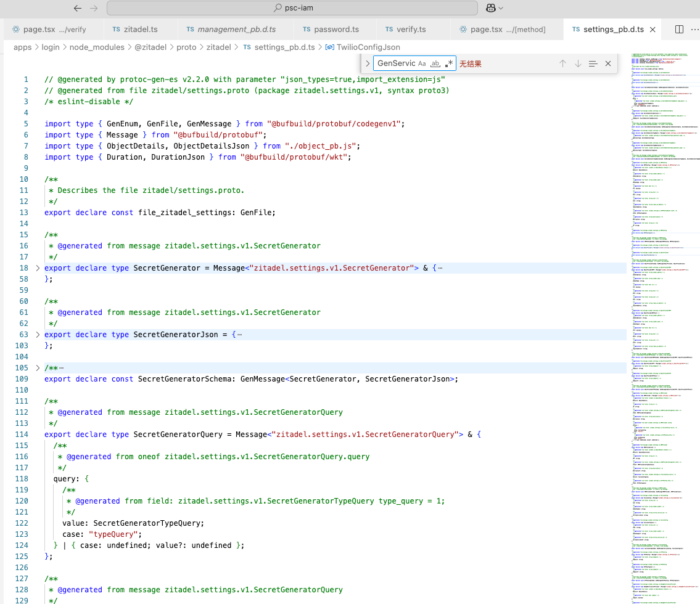Toggle Find in Selection
The image size is (700, 604).
point(593,64)
